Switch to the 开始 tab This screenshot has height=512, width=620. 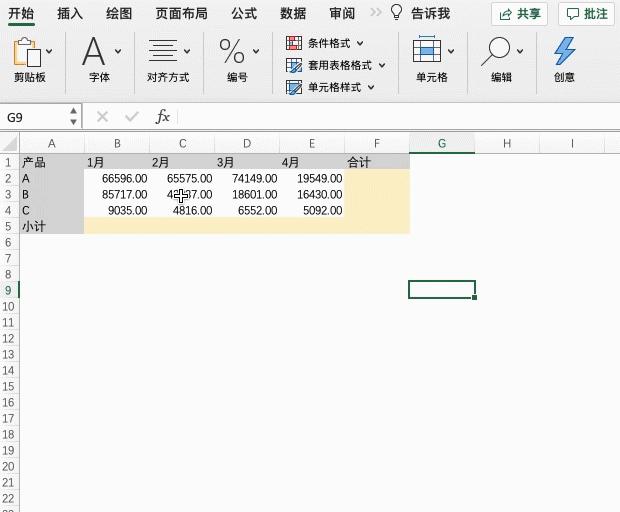[21, 13]
